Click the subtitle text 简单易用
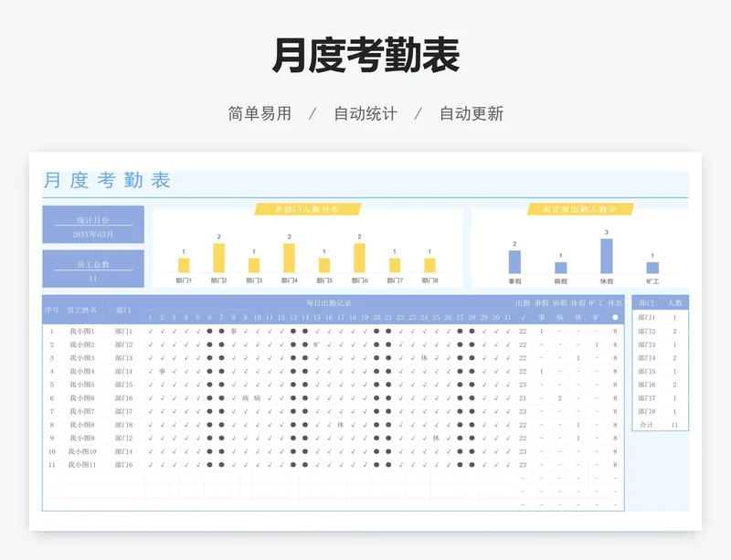731x560 pixels. point(260,113)
